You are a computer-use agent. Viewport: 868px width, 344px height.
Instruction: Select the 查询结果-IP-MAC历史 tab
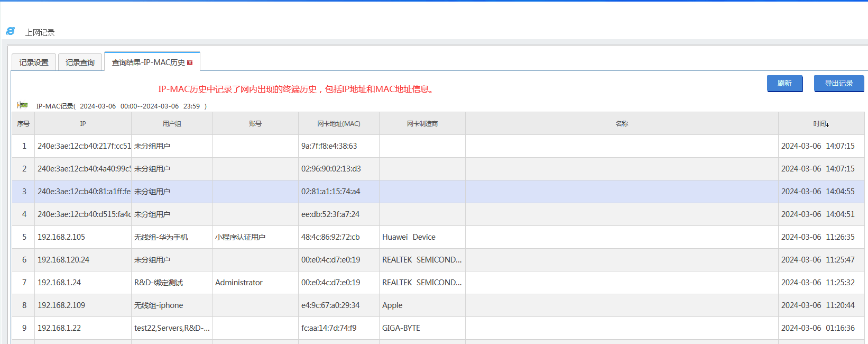(148, 62)
